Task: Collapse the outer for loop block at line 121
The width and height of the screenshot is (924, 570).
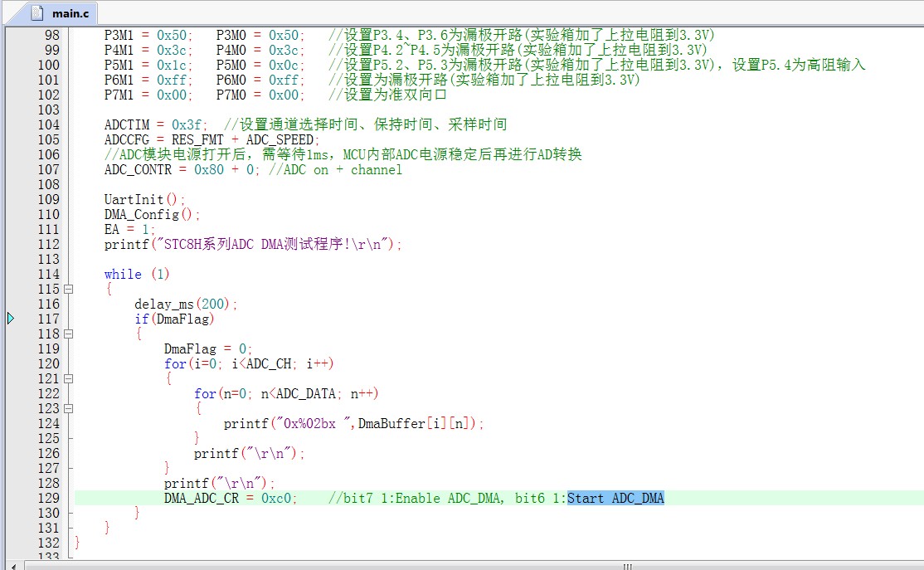Action: click(68, 379)
